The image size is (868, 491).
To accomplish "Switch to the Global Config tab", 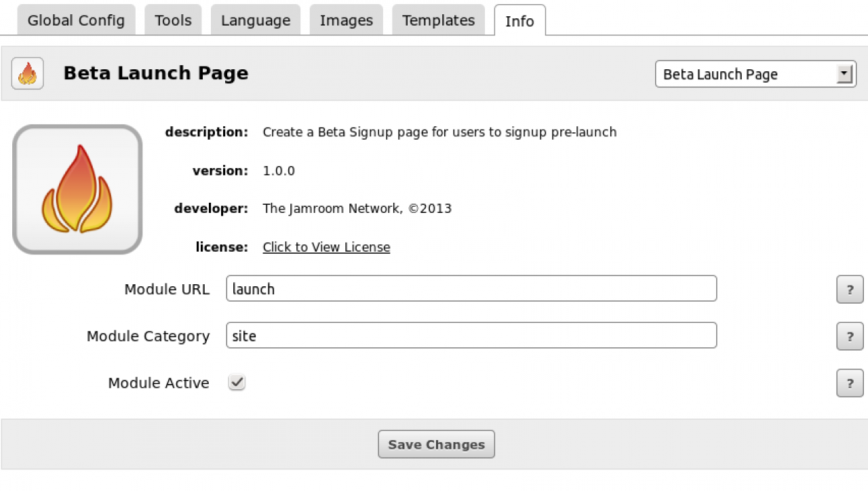I will (76, 20).
